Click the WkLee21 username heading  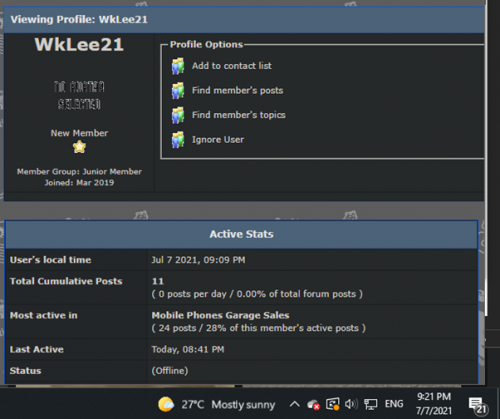[x=79, y=45]
